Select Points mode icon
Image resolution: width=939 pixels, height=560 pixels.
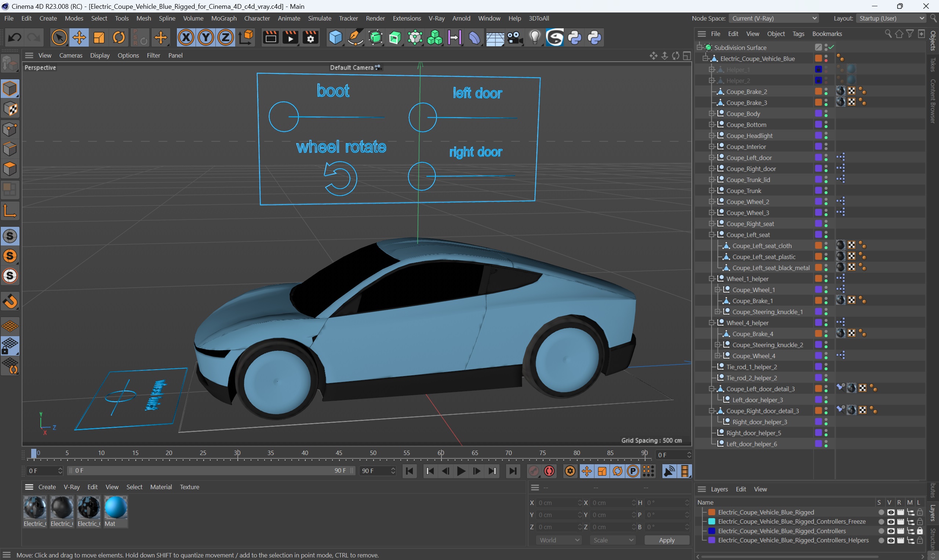tap(10, 130)
